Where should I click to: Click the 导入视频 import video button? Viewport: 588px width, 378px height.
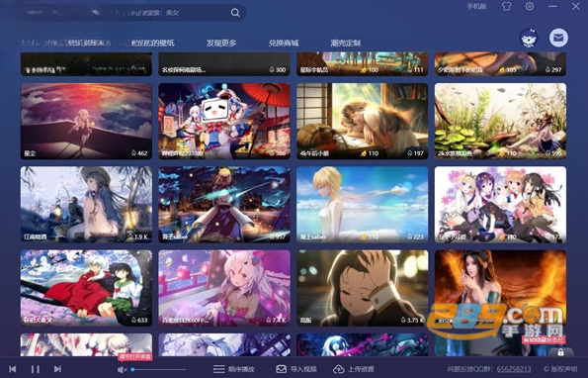(295, 369)
